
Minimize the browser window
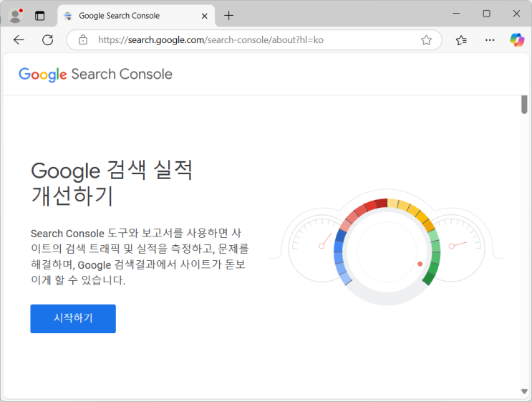(x=456, y=14)
